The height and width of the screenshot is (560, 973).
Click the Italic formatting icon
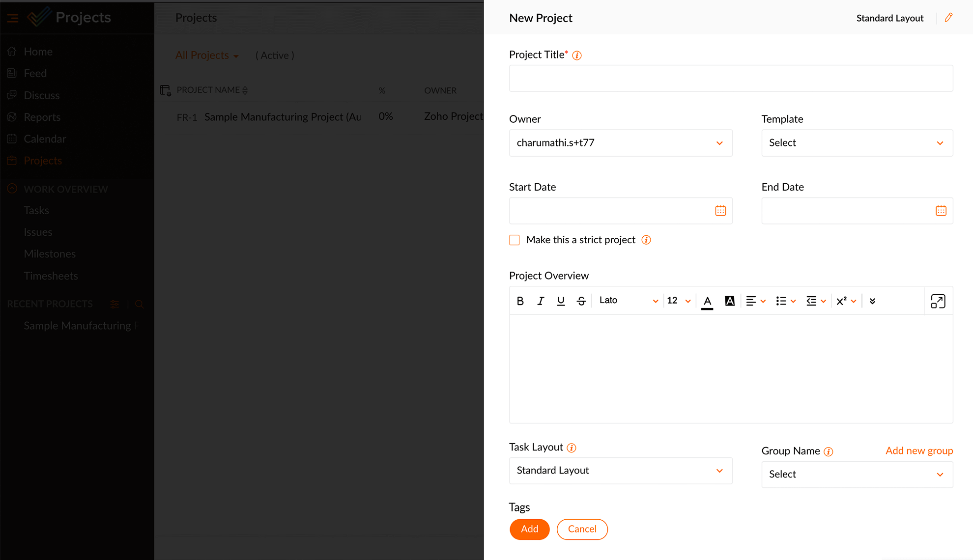coord(541,300)
